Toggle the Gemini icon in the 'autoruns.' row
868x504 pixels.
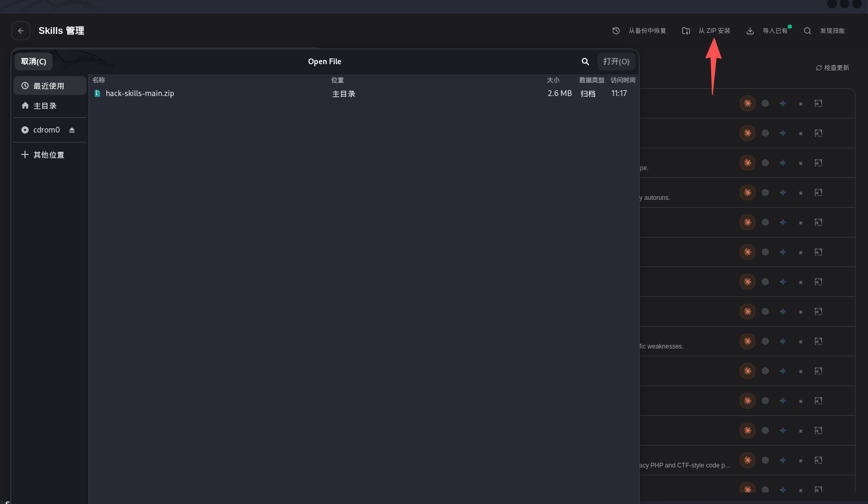tap(783, 193)
